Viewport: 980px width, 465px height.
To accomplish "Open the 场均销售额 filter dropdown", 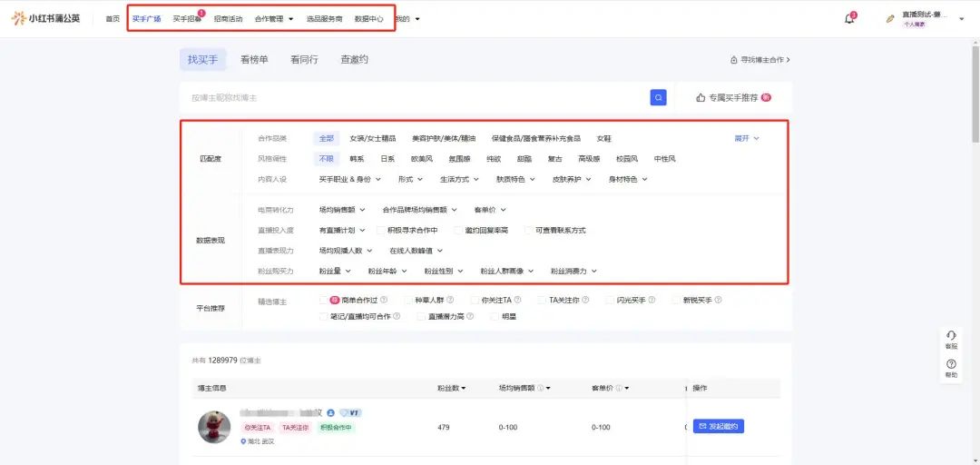I will click(342, 210).
